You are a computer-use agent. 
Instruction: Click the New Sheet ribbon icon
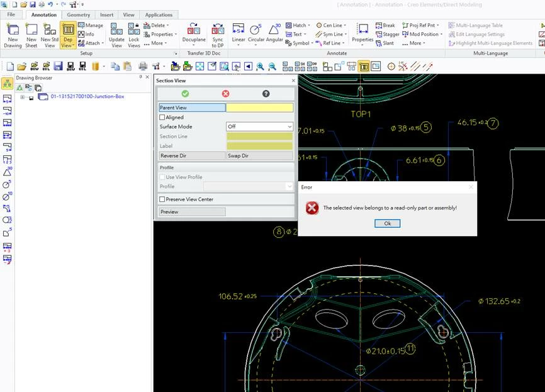click(31, 35)
